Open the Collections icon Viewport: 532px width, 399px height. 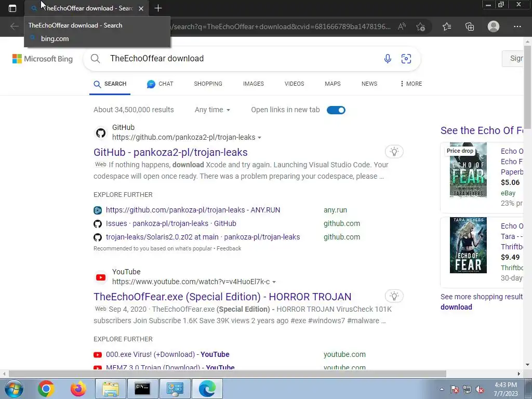470,26
